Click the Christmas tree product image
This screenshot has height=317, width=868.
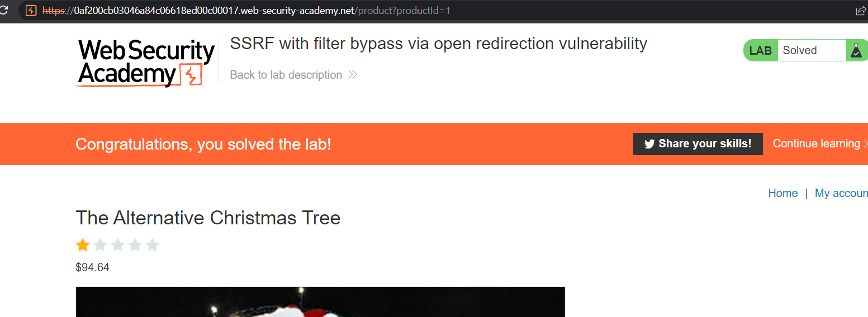[x=320, y=302]
